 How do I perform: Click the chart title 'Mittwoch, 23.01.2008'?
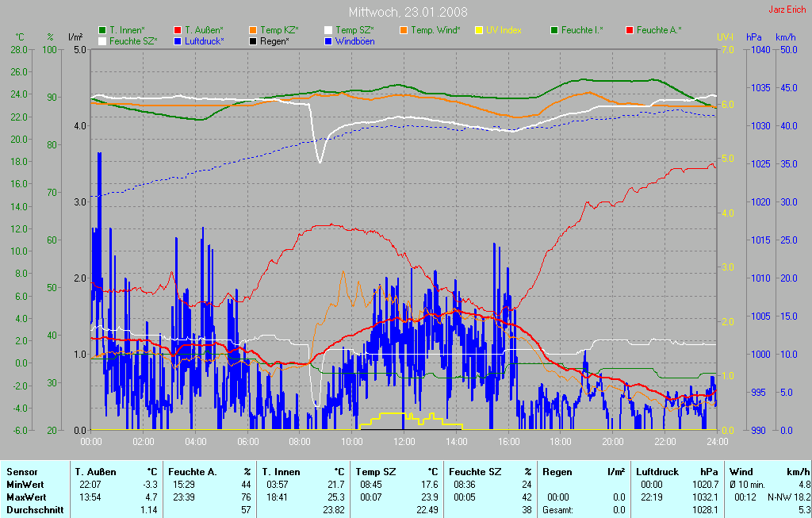[408, 12]
